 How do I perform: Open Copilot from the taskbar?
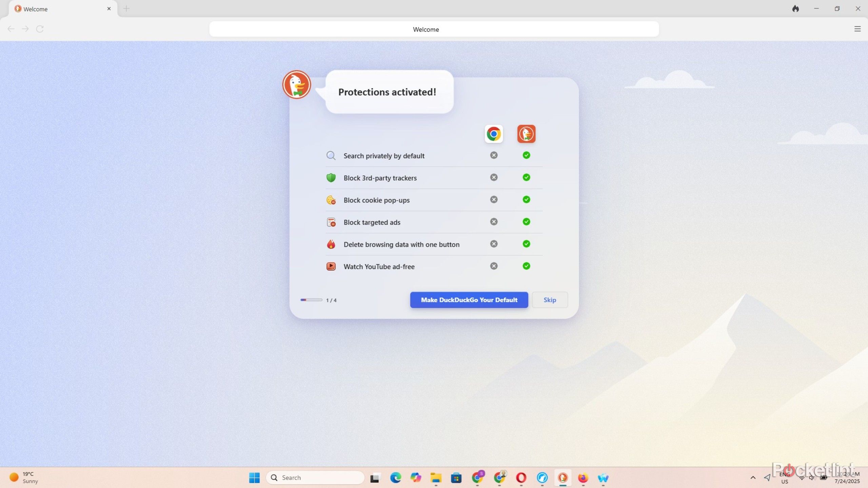tap(416, 477)
